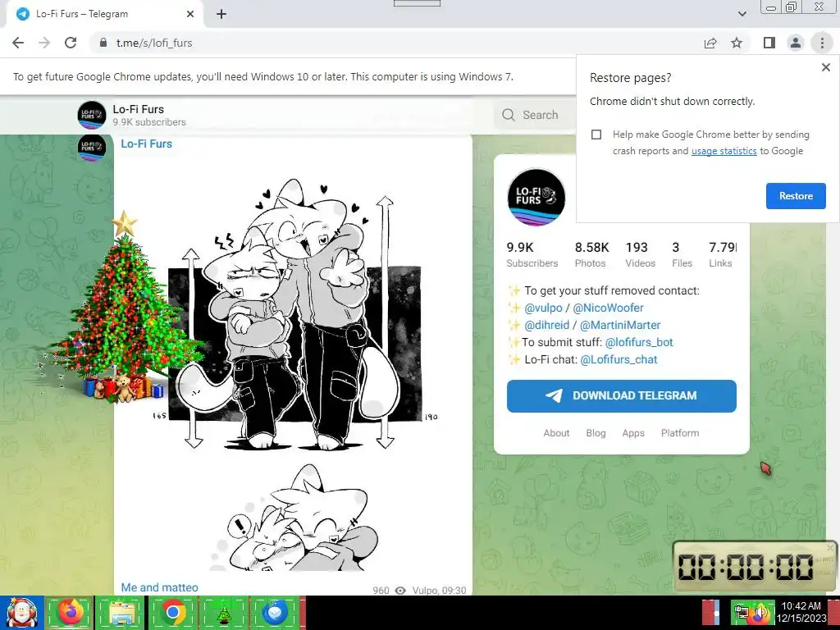Open Firefox from the taskbar
The image size is (840, 630).
(x=70, y=613)
